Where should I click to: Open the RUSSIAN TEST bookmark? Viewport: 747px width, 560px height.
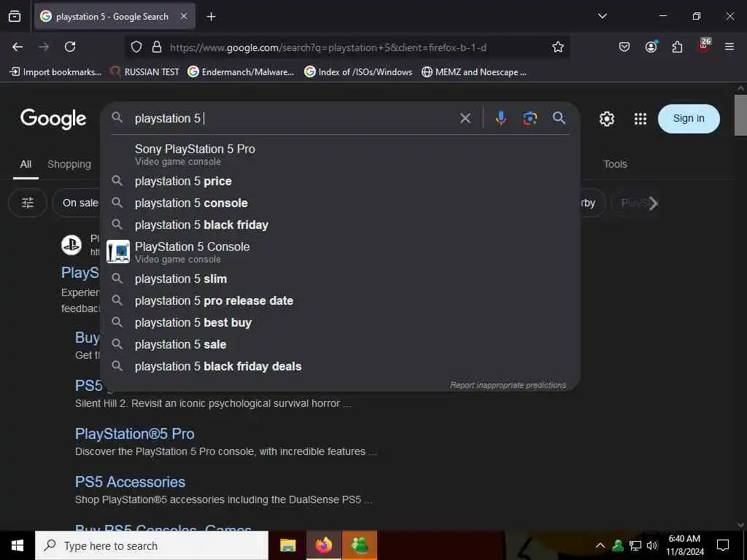[x=145, y=72]
